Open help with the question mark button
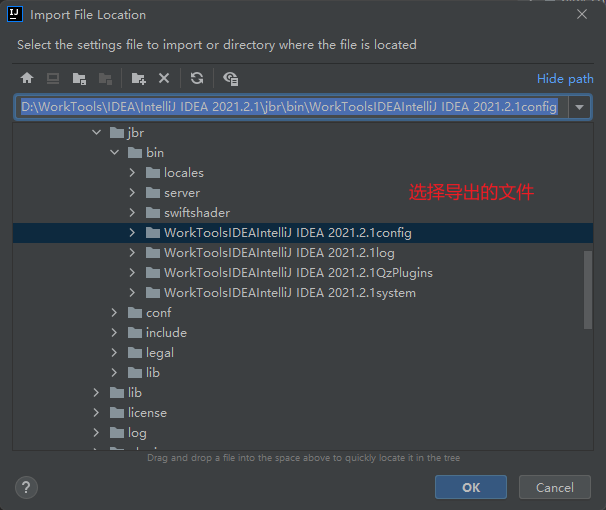The width and height of the screenshot is (606, 510). click(x=26, y=487)
